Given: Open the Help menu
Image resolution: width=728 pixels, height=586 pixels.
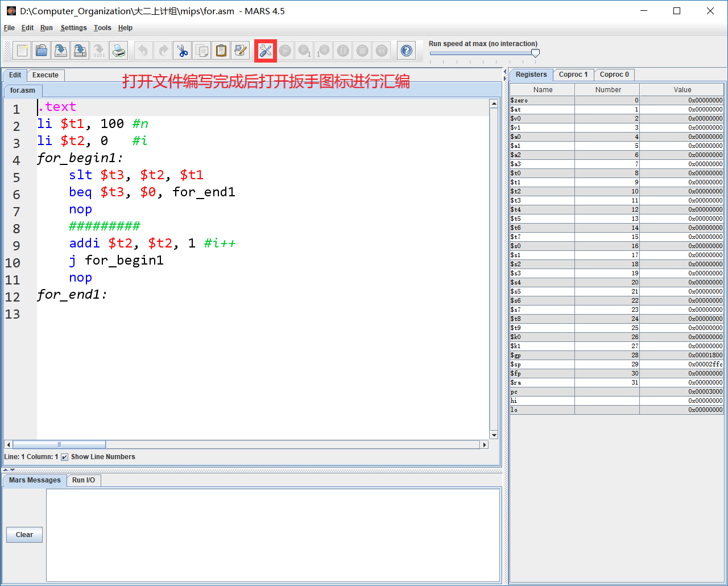Looking at the screenshot, I should [x=125, y=28].
